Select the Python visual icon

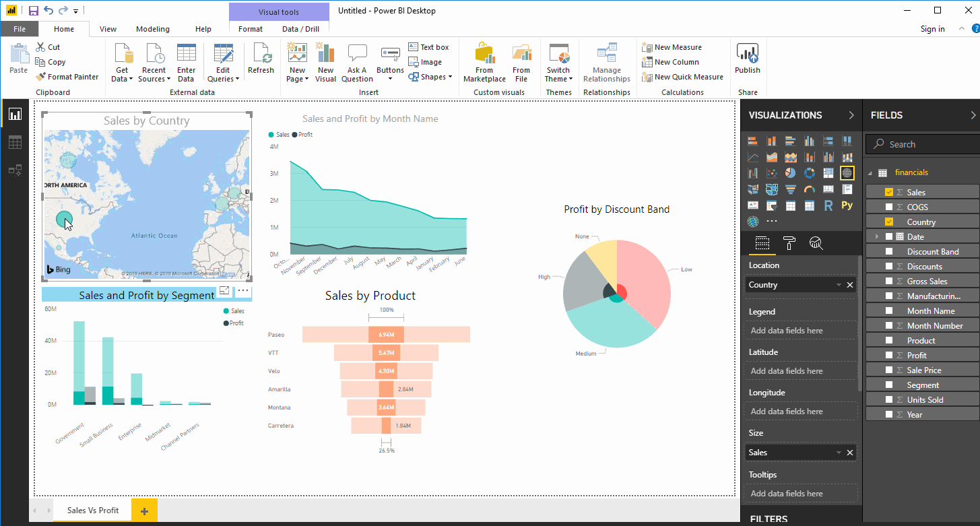point(847,205)
